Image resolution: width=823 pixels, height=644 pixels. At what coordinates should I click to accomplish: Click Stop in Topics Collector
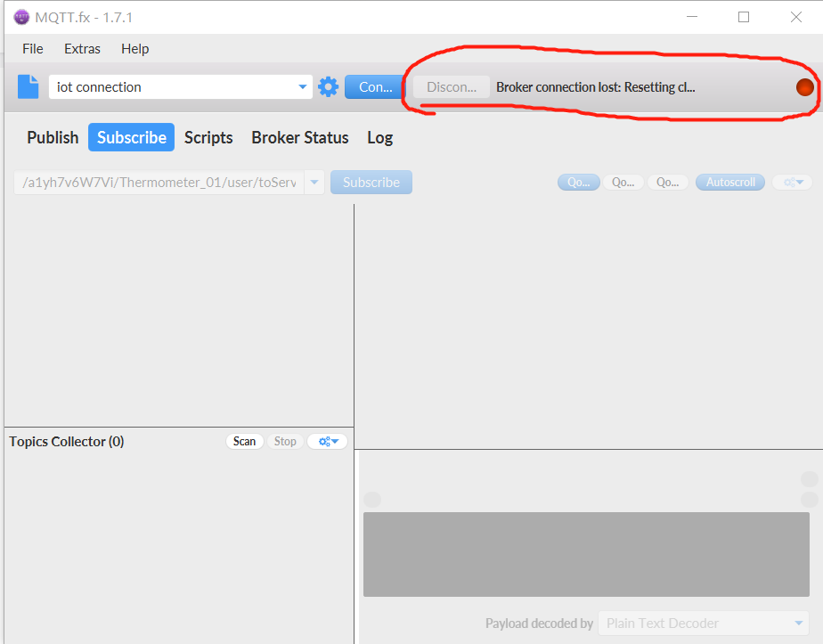[285, 442]
